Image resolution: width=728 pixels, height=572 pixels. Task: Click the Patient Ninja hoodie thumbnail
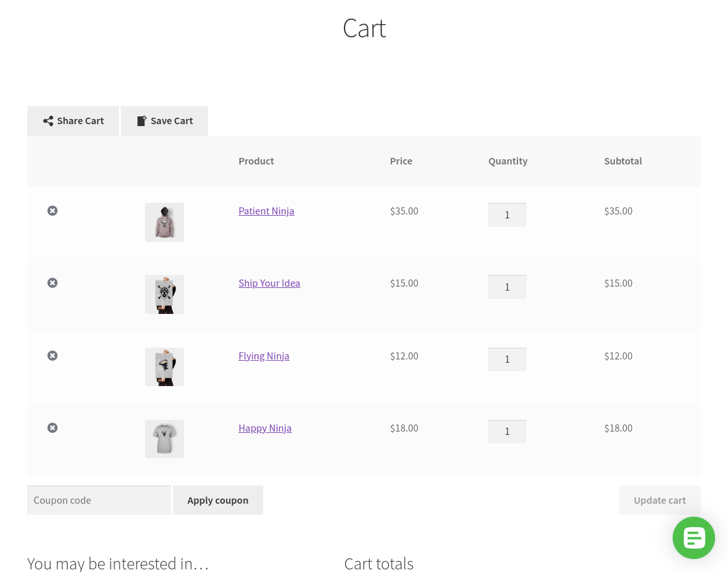(164, 222)
